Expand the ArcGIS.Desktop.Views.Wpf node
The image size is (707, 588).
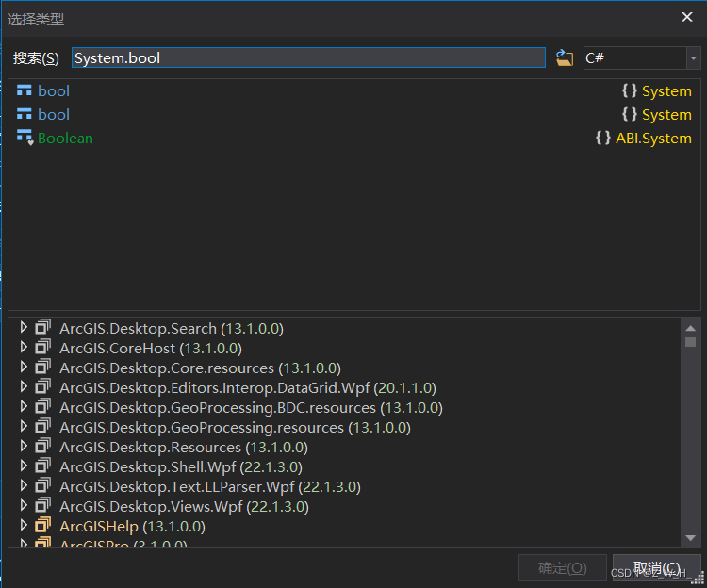[24, 505]
